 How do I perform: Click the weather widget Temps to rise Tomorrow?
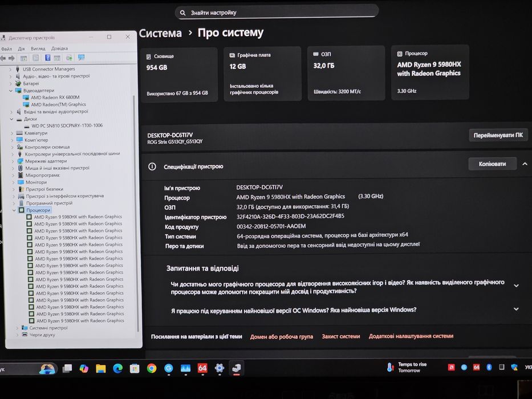[407, 367]
